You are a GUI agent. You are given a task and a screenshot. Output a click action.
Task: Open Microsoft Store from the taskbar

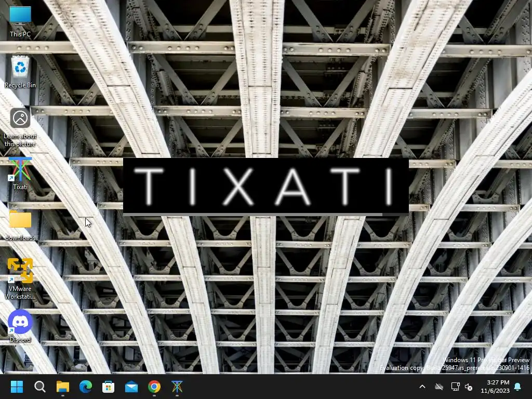coord(108,387)
